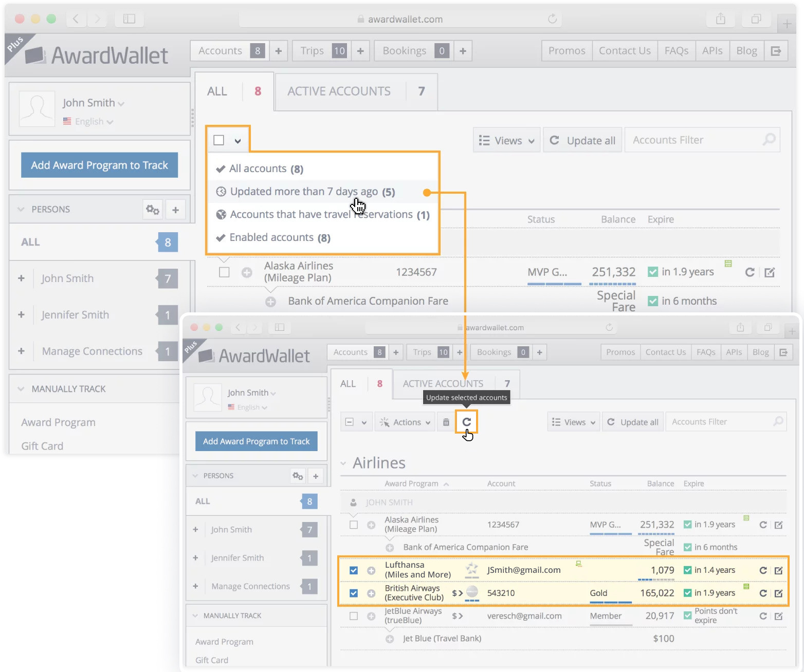804x672 pixels.
Task: Click add person plus icon in front window
Action: tap(316, 476)
